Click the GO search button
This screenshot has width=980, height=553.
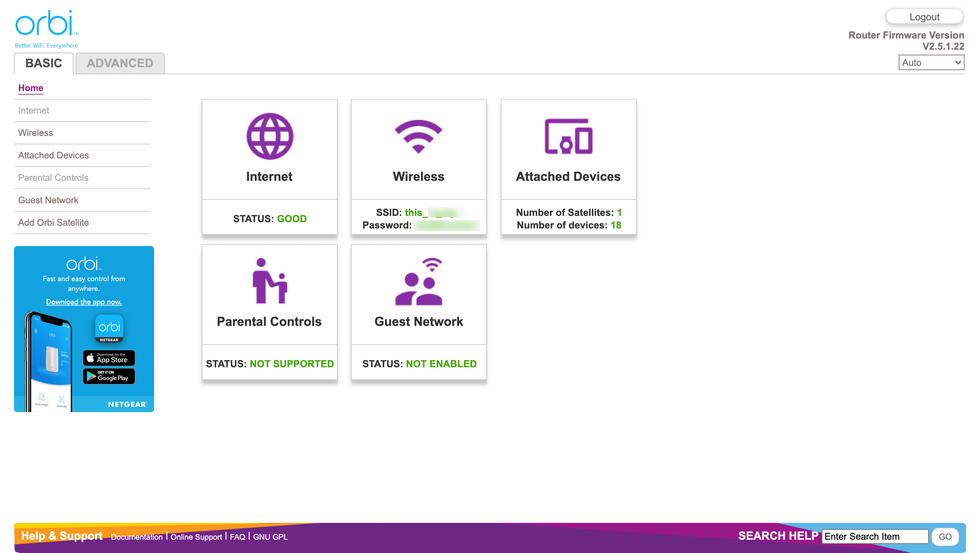click(945, 537)
